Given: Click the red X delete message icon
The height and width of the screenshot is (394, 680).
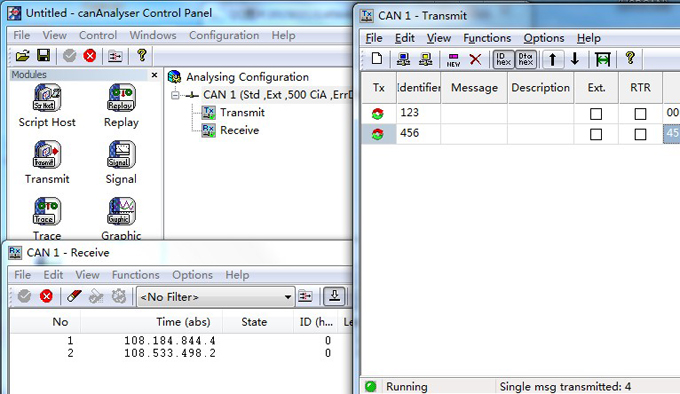Looking at the screenshot, I should click(475, 59).
